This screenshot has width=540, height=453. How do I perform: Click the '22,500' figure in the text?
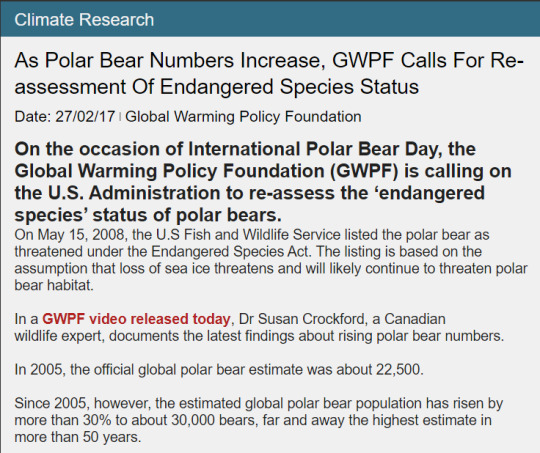pos(398,370)
